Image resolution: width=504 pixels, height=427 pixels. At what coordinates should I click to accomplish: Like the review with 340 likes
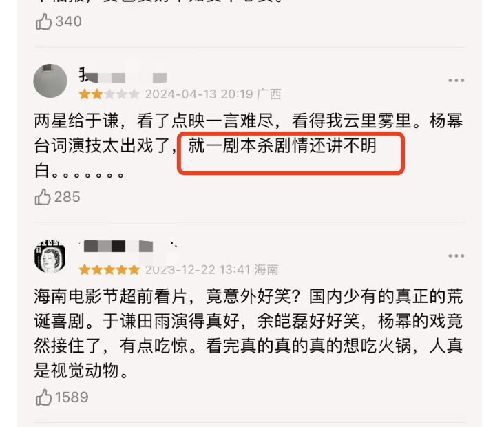43,21
